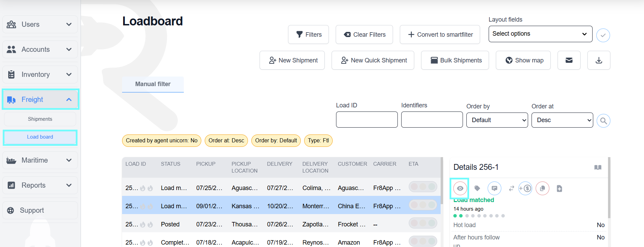The image size is (644, 247).
Task: Click the STATUS column header
Action: [170, 164]
